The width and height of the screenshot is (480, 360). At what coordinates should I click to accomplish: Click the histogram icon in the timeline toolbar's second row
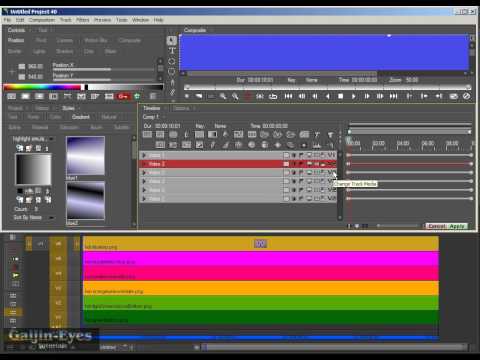(316, 145)
